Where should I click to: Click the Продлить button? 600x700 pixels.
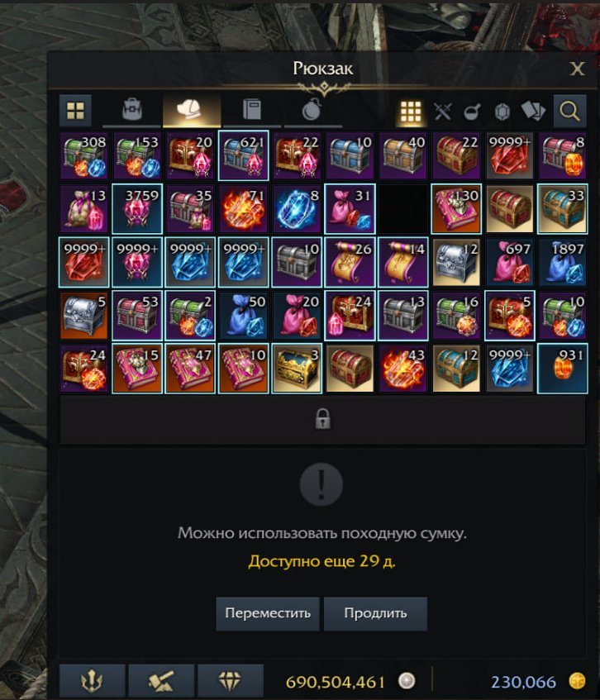(375, 613)
